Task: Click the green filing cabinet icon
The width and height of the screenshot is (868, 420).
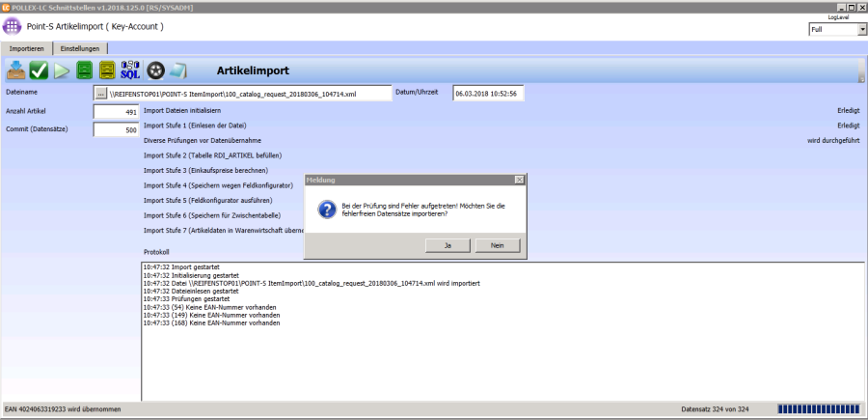Action: coord(85,70)
